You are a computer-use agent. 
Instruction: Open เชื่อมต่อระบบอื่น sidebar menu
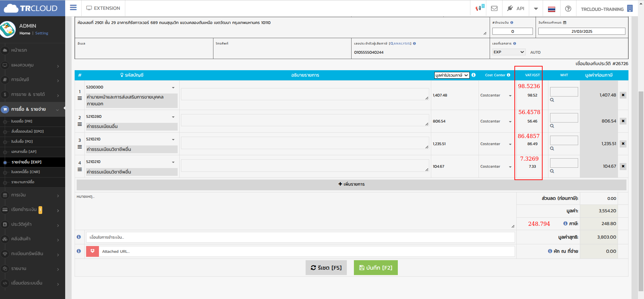[32, 283]
